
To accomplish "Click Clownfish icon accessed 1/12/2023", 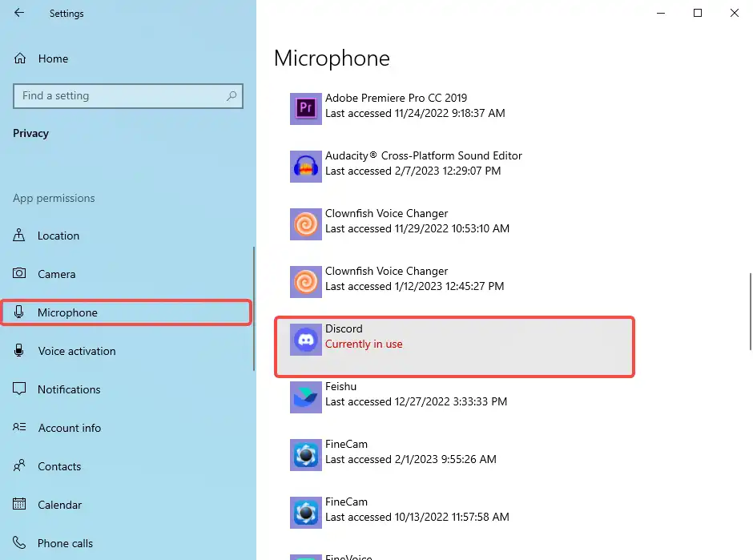I will (306, 282).
